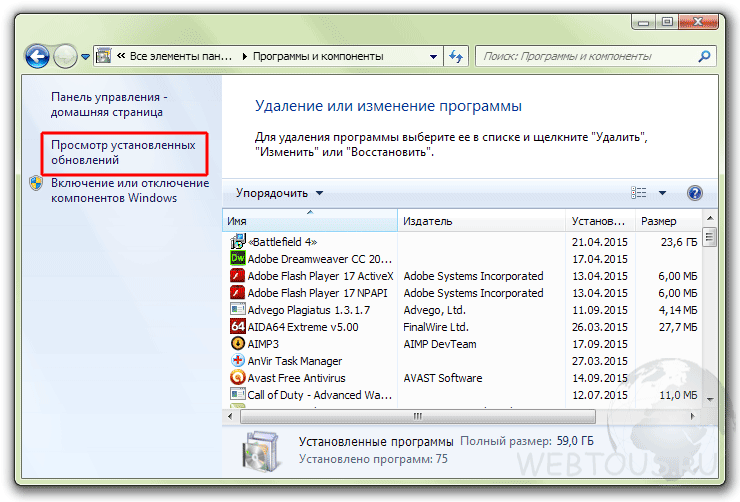Sort by 'Установ...' column header
This screenshot has height=502, width=740.
click(600, 221)
